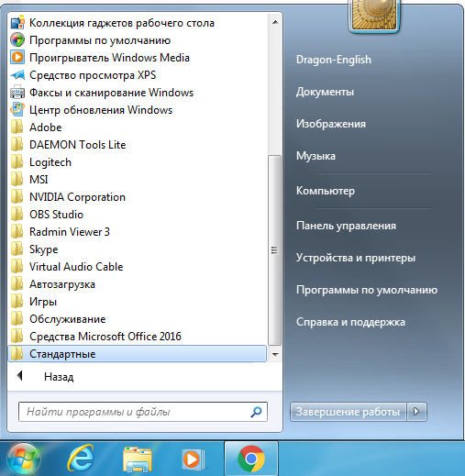The height and width of the screenshot is (476, 465).
Task: Launch Internet Explorer from the taskbar
Action: click(81, 459)
